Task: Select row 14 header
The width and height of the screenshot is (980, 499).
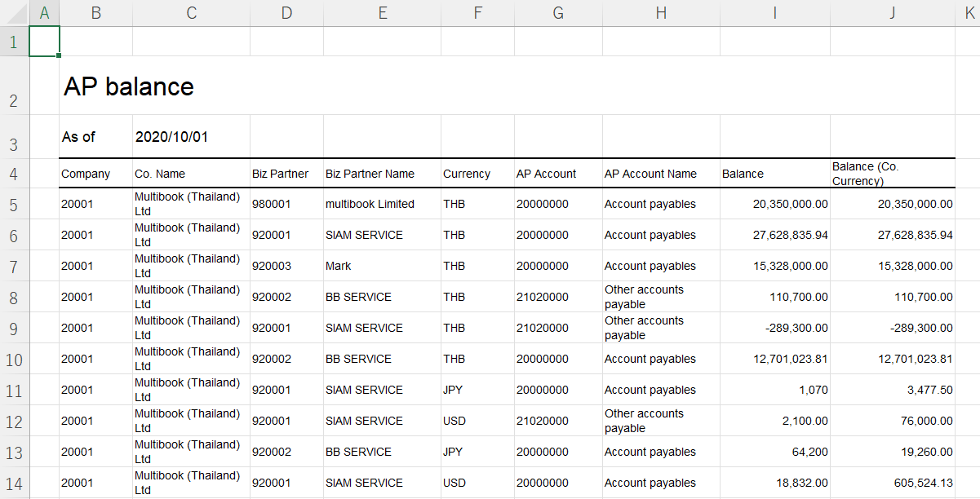Action: pyautogui.click(x=14, y=483)
